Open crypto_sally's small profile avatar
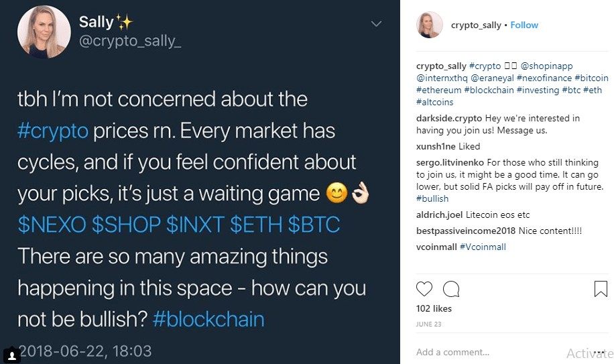This screenshot has width=614, height=364. [x=429, y=25]
